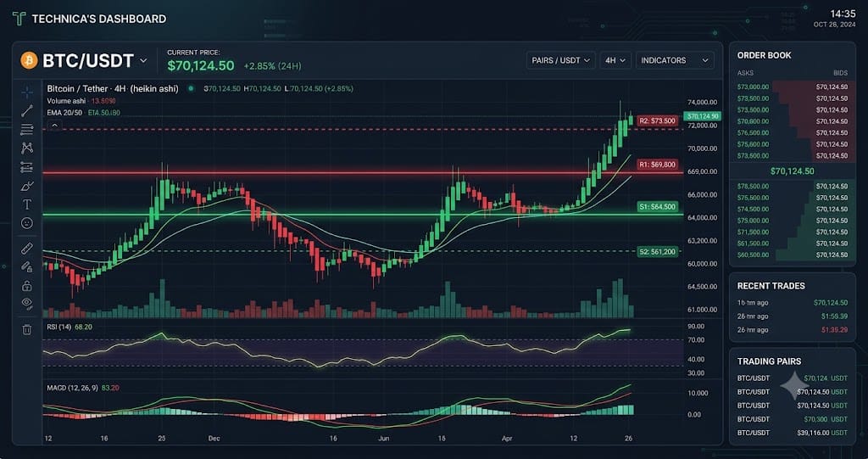The width and height of the screenshot is (868, 459).
Task: Open the emoji icons tool
Action: 26,223
